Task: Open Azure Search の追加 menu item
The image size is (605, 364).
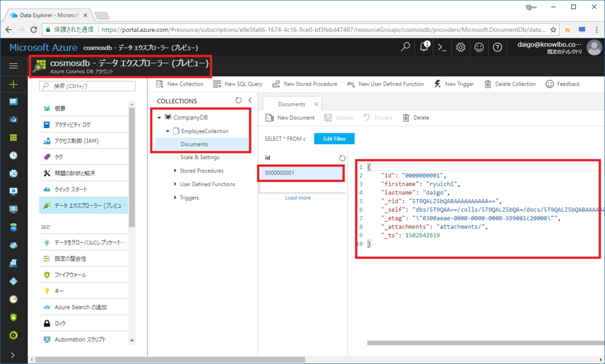Action: click(83, 307)
